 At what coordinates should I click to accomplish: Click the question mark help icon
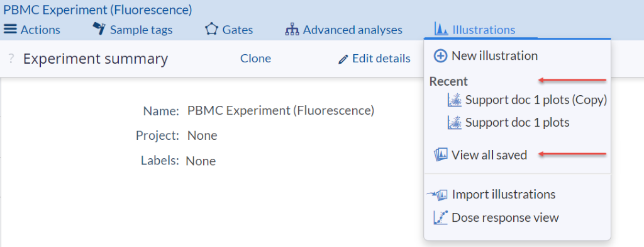click(x=11, y=59)
